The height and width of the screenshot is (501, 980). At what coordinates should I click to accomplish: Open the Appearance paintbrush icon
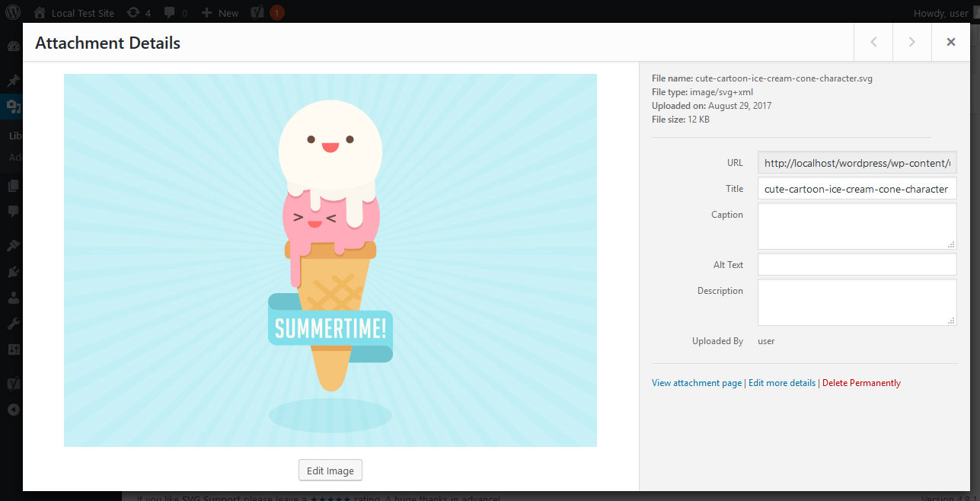point(11,245)
